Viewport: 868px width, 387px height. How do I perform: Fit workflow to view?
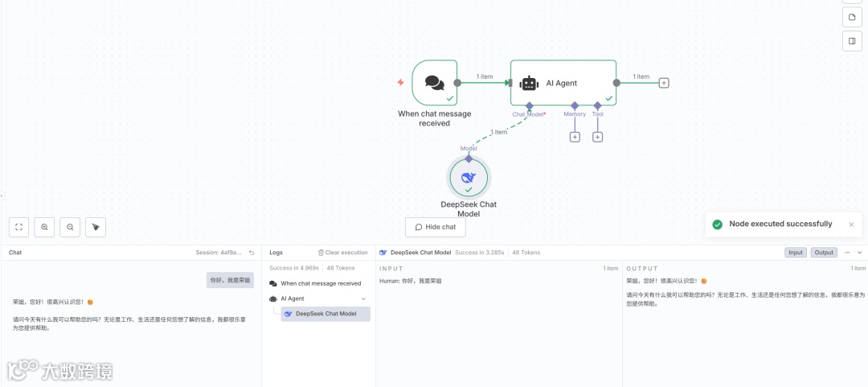click(x=18, y=227)
